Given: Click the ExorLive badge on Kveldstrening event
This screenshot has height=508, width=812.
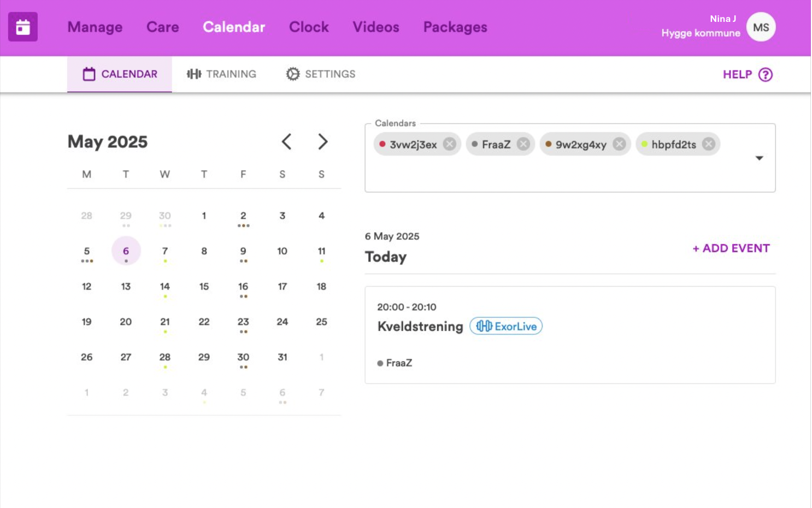Looking at the screenshot, I should [506, 326].
